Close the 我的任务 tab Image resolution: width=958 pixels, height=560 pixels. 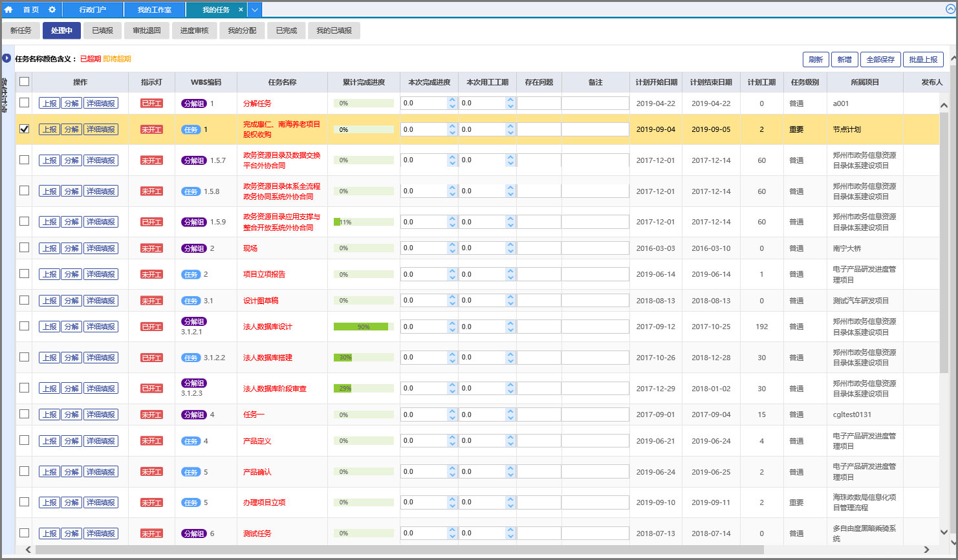tap(241, 10)
